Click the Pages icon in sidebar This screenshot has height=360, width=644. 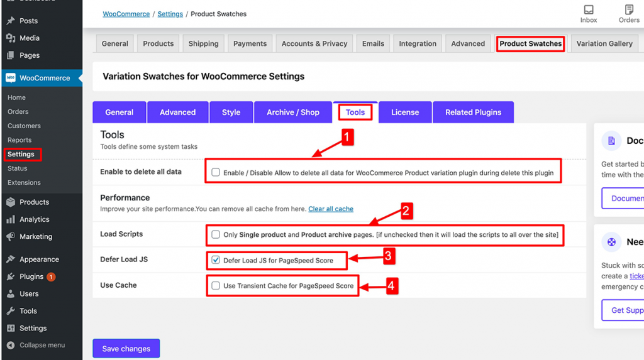click(x=11, y=55)
